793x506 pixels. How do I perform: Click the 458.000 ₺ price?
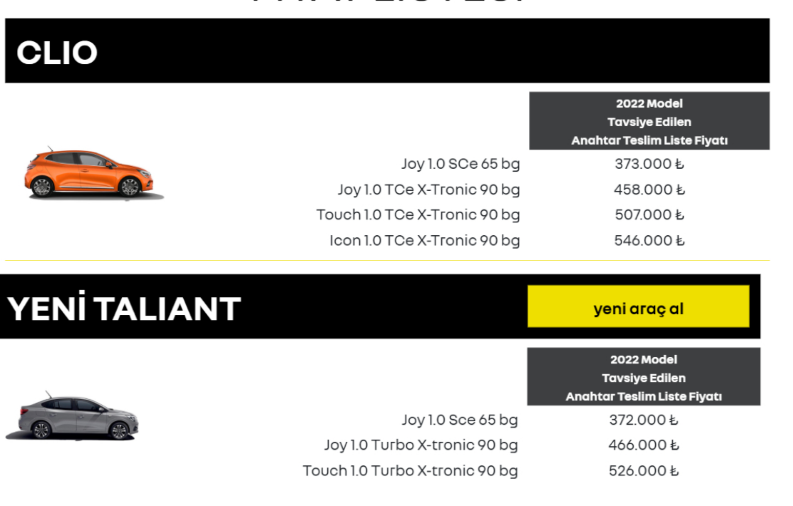click(x=649, y=190)
